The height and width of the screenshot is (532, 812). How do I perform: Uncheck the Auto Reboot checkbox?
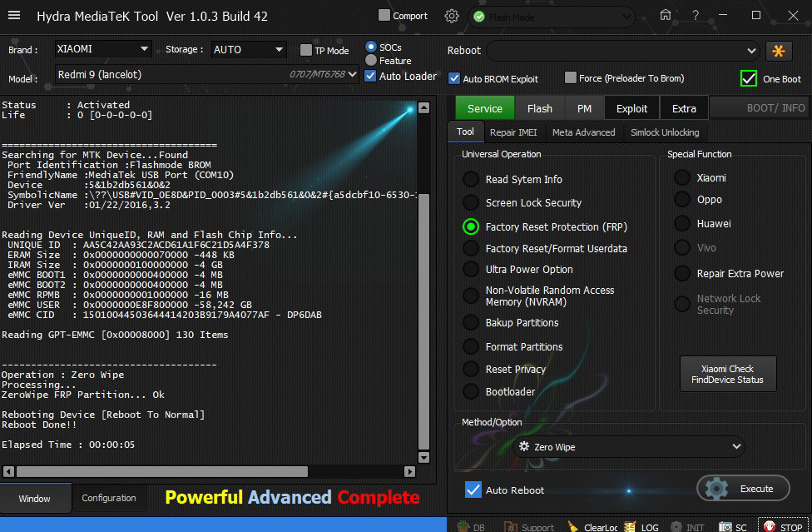pos(473,490)
